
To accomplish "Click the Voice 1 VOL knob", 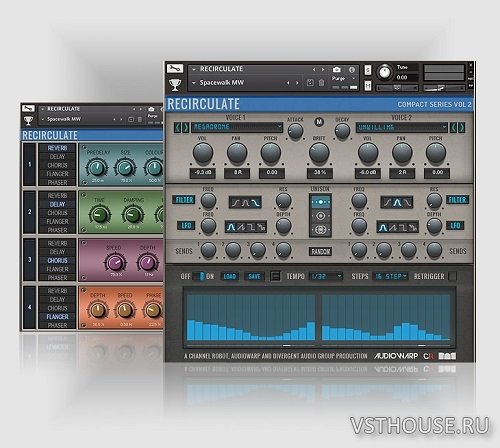I will coord(203,153).
